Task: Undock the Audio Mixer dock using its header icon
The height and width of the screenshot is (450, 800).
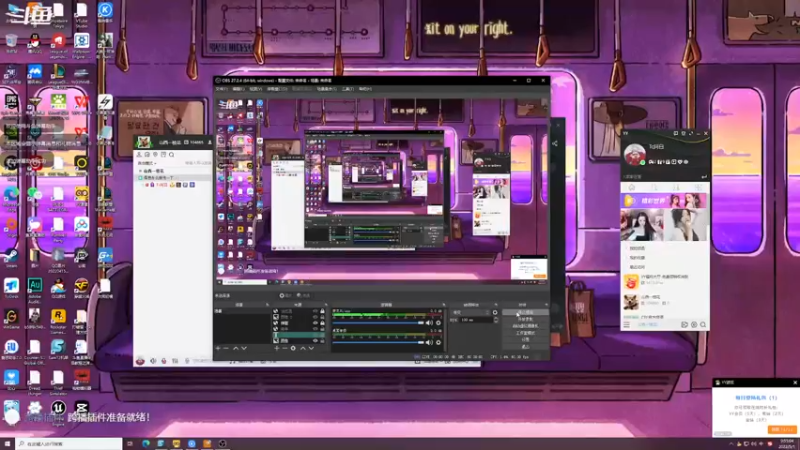Action: [444, 305]
